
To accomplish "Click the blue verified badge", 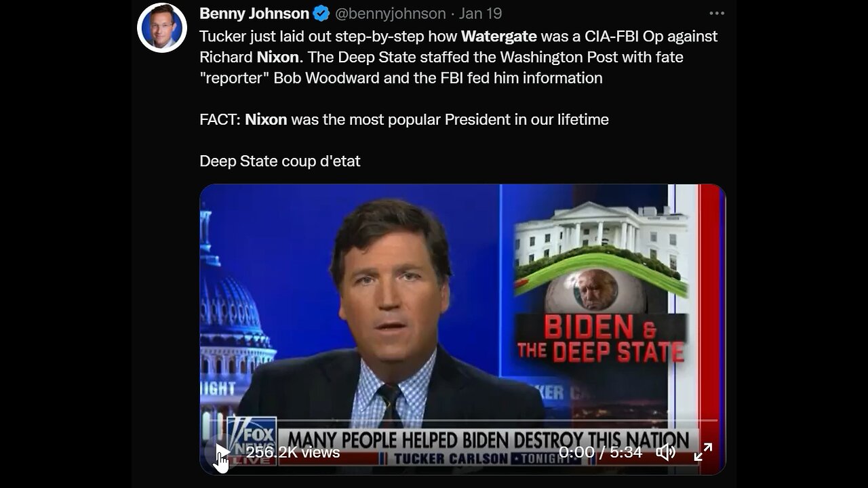I will (321, 14).
